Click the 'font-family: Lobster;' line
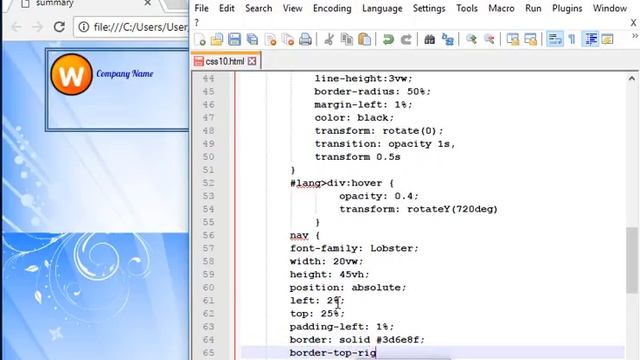Screen dimensions: 640x360 click(354, 248)
